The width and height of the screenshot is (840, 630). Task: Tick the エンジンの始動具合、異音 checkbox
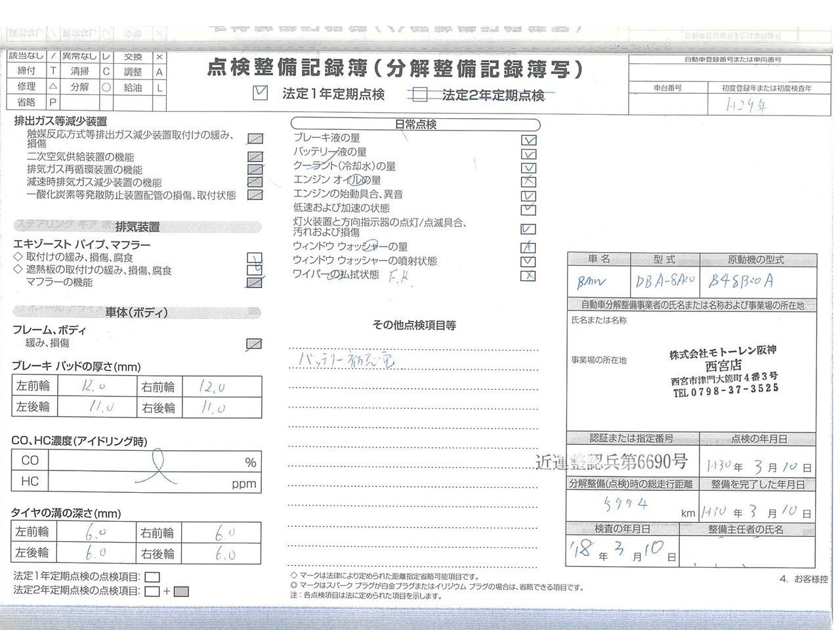coord(528,196)
